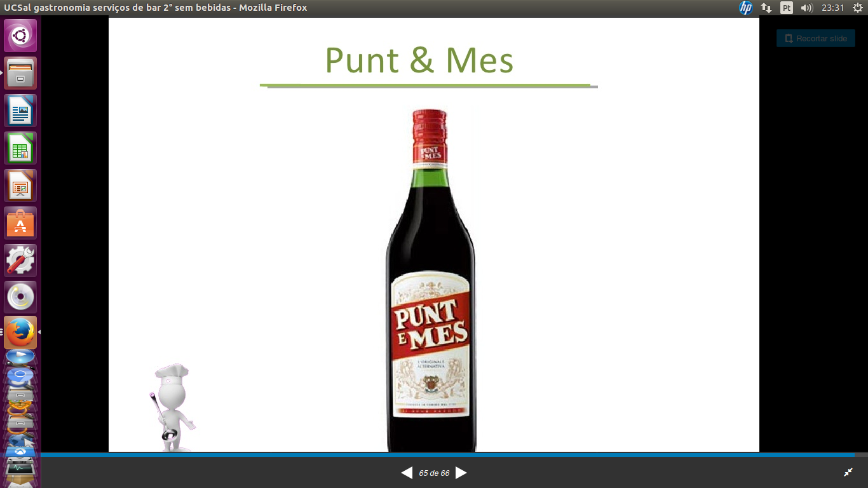Go to the previous slide arrow
Viewport: 868px width, 488px height.
407,473
